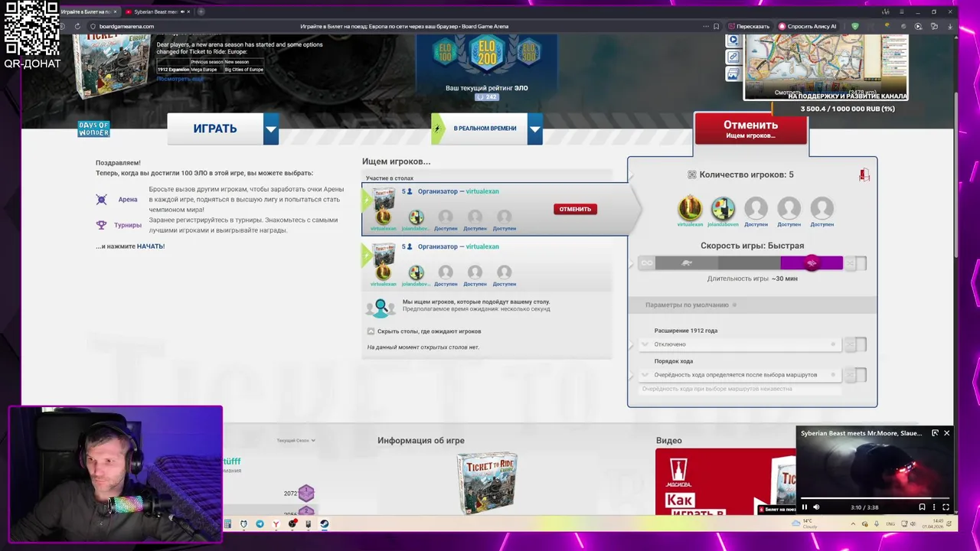Mute the picture-in-picture video volume

(816, 507)
